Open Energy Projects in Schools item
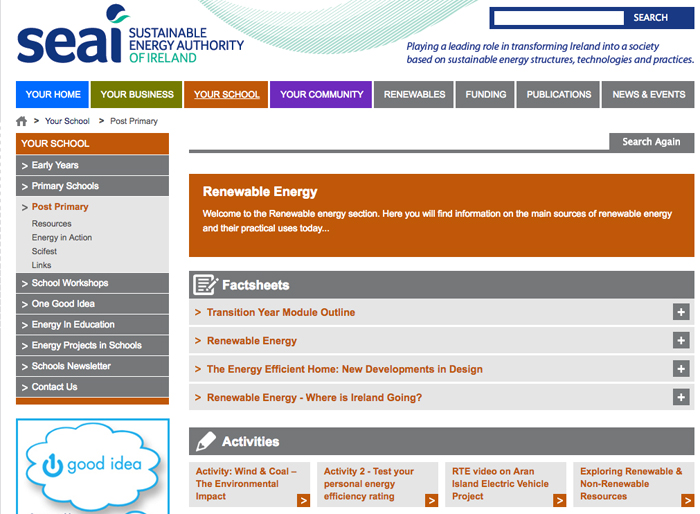This screenshot has width=700, height=514. tap(92, 345)
